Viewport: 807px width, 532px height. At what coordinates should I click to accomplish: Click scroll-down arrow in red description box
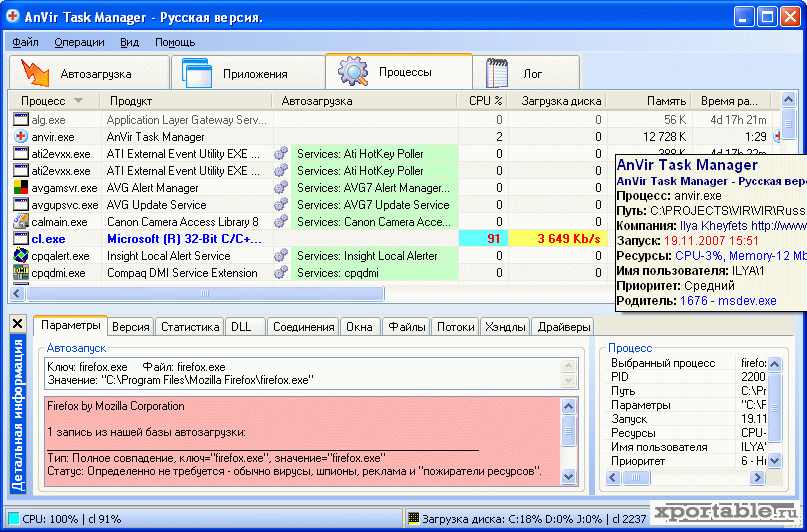tap(568, 476)
